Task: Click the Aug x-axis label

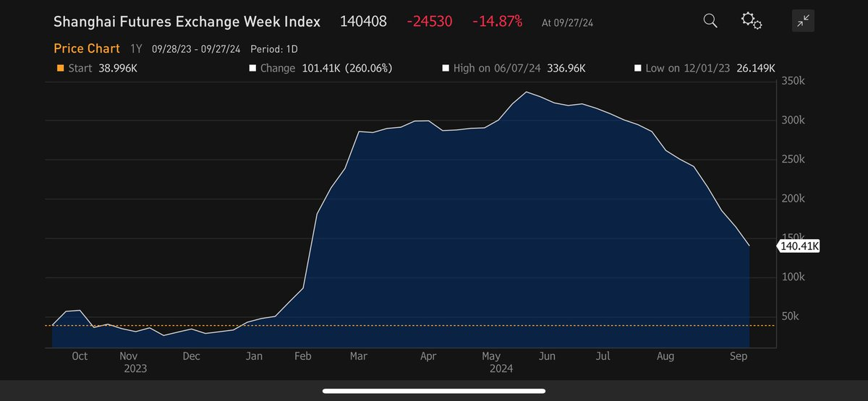Action: [665, 356]
